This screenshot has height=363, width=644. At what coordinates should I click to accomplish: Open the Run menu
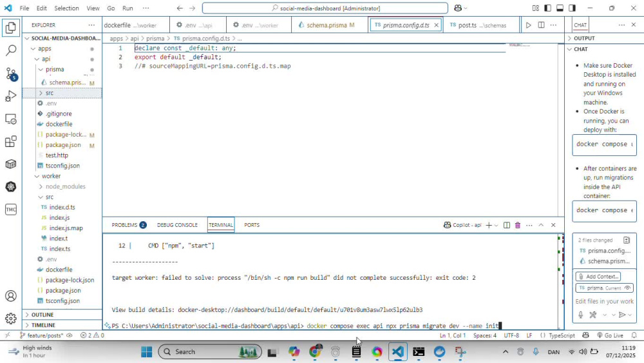pyautogui.click(x=128, y=8)
